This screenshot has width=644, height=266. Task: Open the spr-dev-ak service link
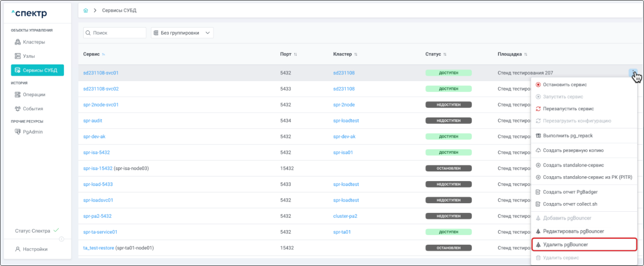(x=94, y=137)
